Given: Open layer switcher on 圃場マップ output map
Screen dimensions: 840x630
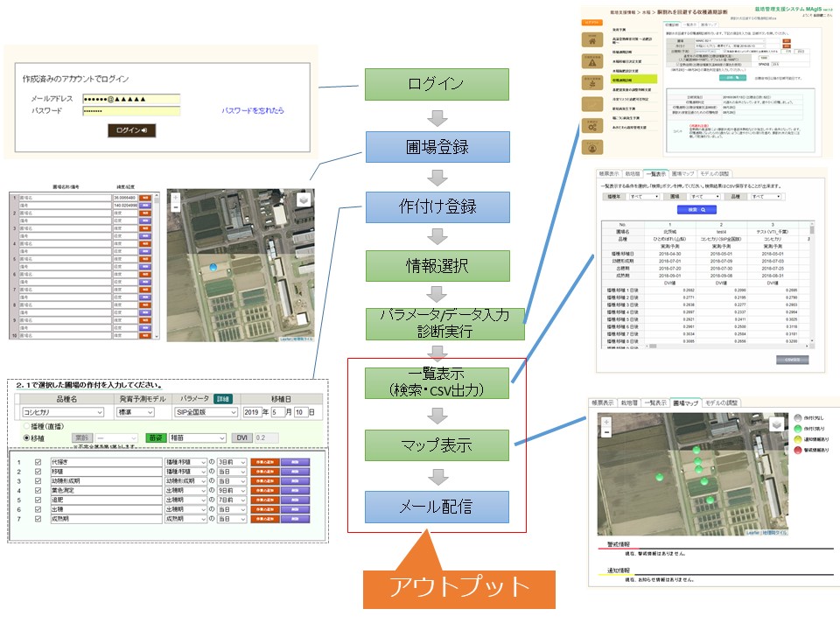Looking at the screenshot, I should [777, 425].
